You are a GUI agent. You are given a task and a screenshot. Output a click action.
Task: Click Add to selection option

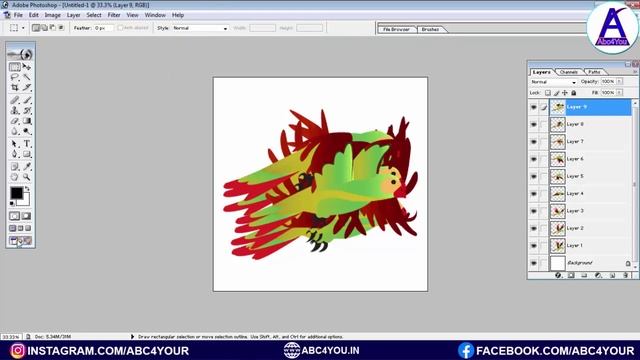[x=44, y=28]
